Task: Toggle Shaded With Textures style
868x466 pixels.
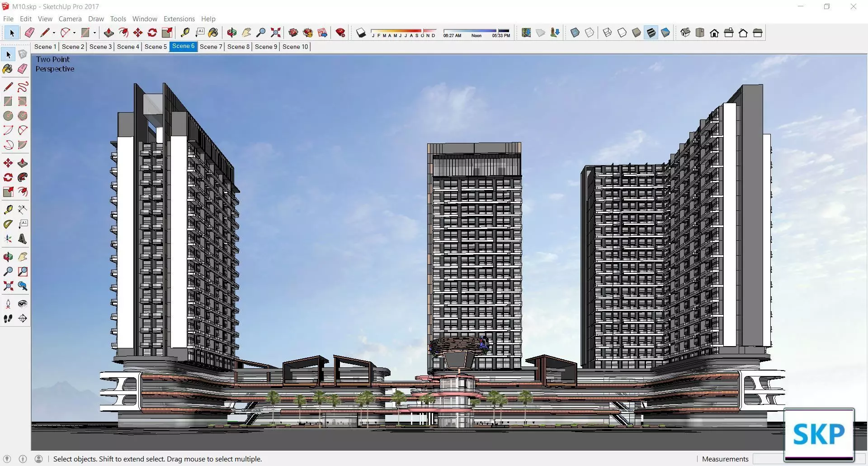Action: 651,33
